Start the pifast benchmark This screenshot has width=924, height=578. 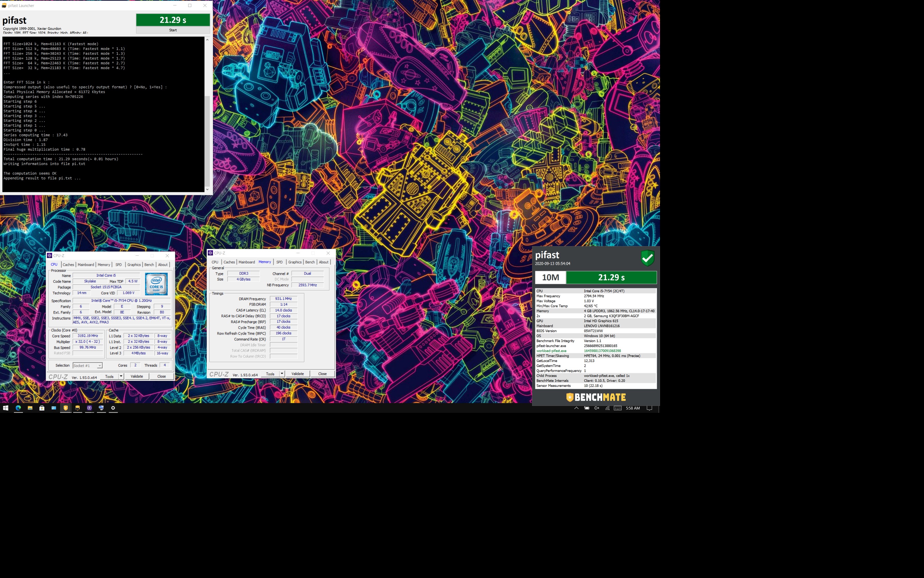click(x=173, y=30)
